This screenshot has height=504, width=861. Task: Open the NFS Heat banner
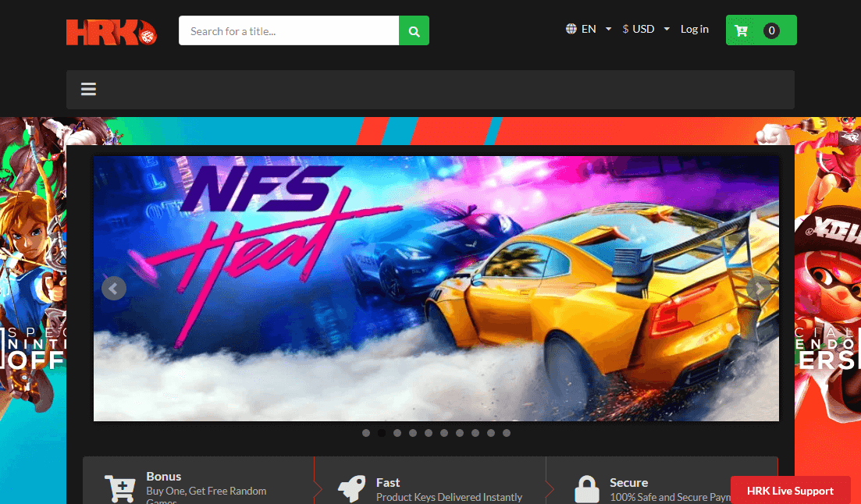click(436, 288)
